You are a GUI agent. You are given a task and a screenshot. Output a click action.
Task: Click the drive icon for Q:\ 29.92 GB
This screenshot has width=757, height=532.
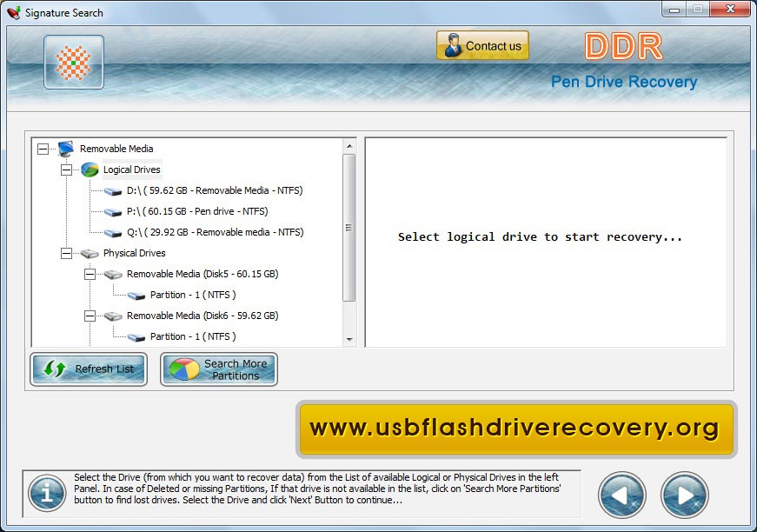[x=113, y=233]
